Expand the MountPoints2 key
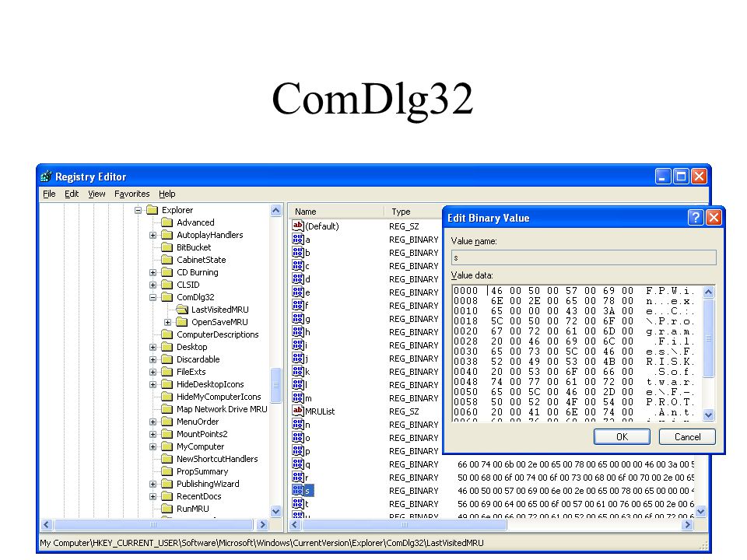This screenshot has height=560, width=747. pos(153,434)
